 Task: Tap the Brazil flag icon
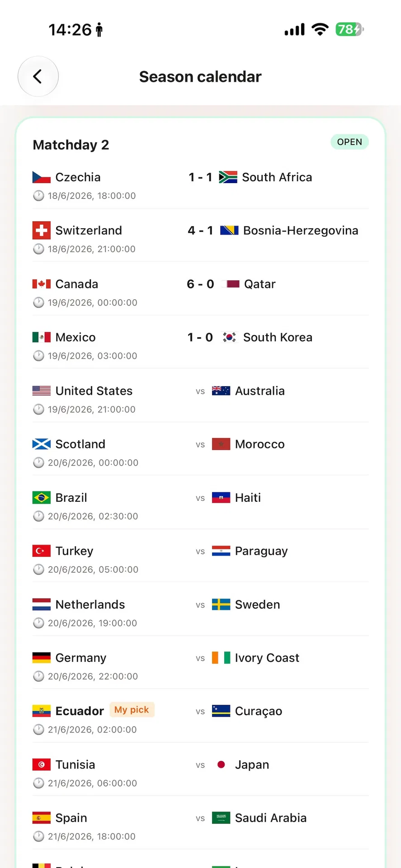coord(42,498)
